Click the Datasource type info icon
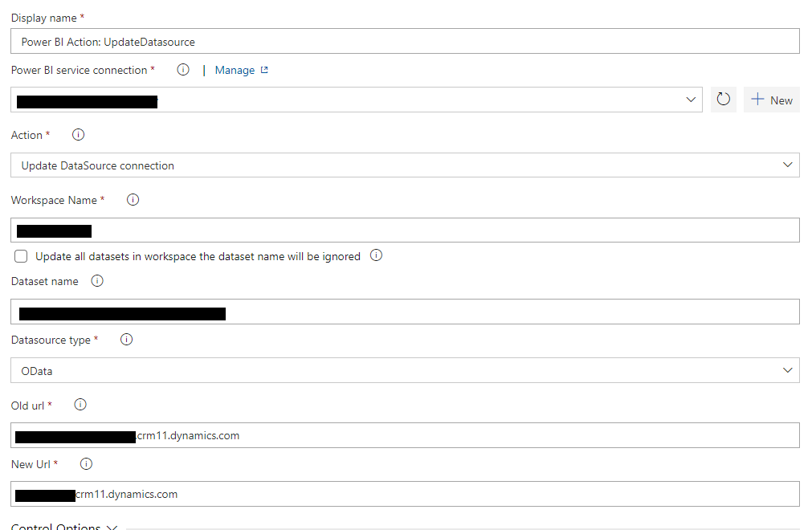This screenshot has height=530, width=812. [126, 340]
